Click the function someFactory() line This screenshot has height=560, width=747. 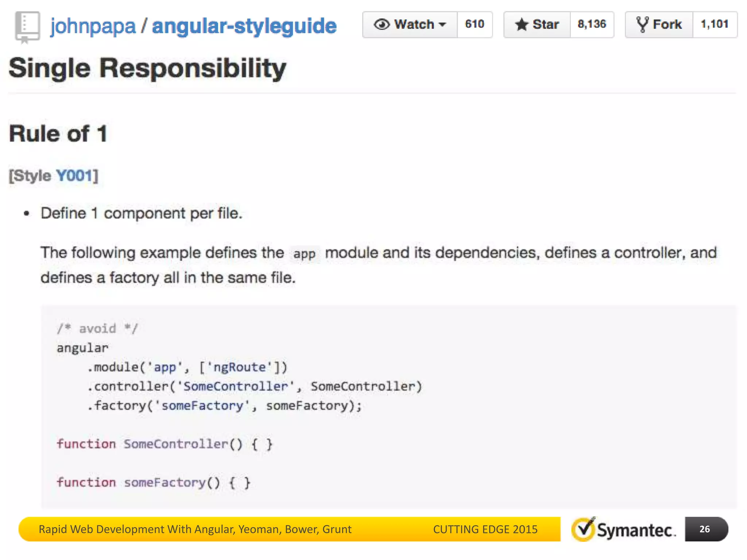[154, 483]
